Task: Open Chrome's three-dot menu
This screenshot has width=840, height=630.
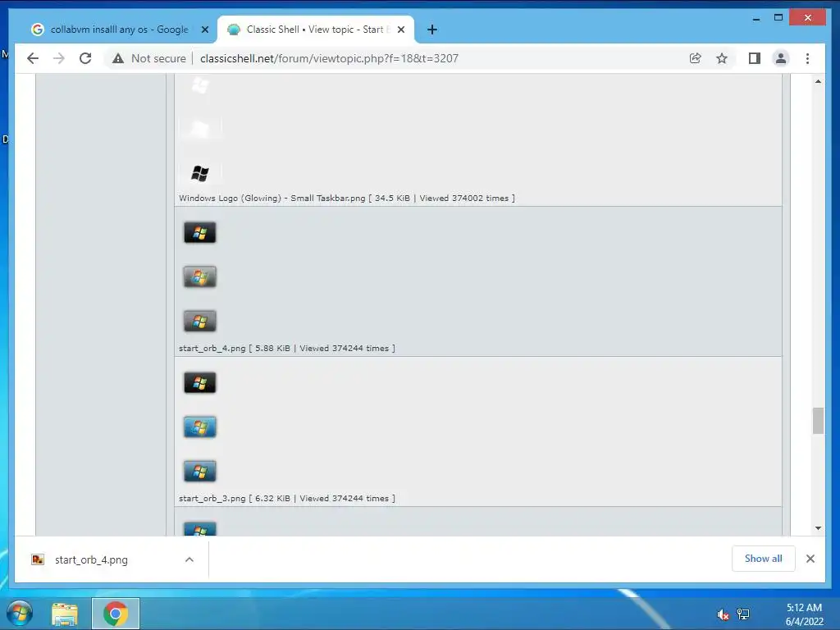Action: coord(807,58)
